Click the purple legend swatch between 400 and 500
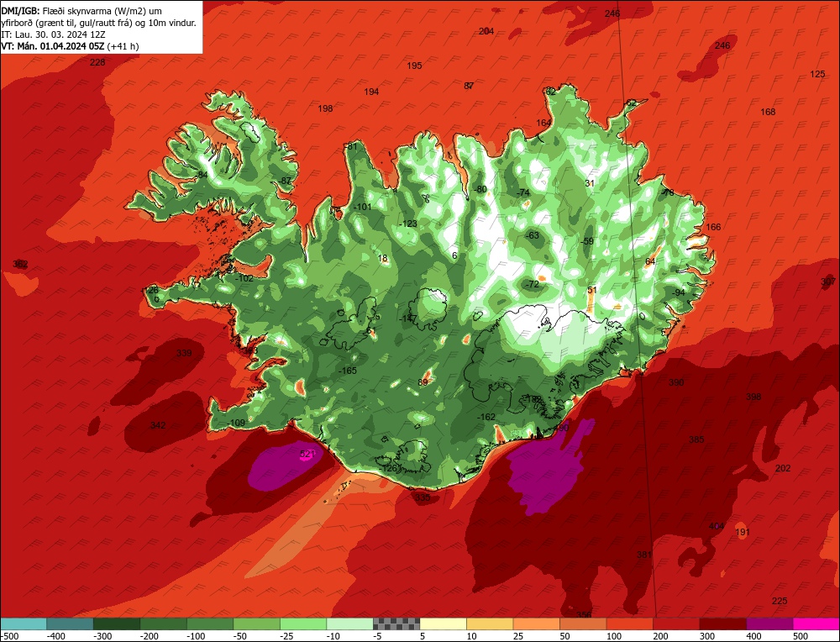 (x=769, y=624)
